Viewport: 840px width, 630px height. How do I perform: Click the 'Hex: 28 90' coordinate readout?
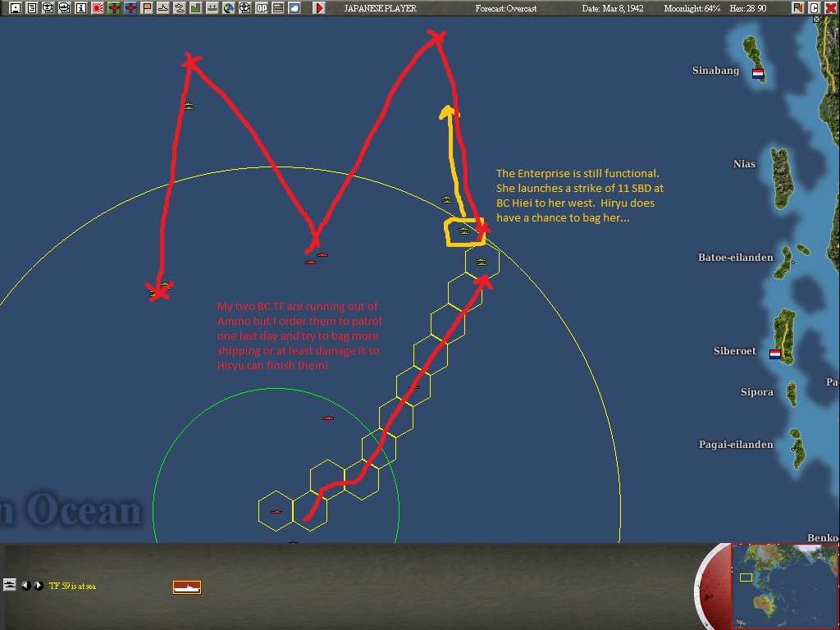[x=748, y=8]
